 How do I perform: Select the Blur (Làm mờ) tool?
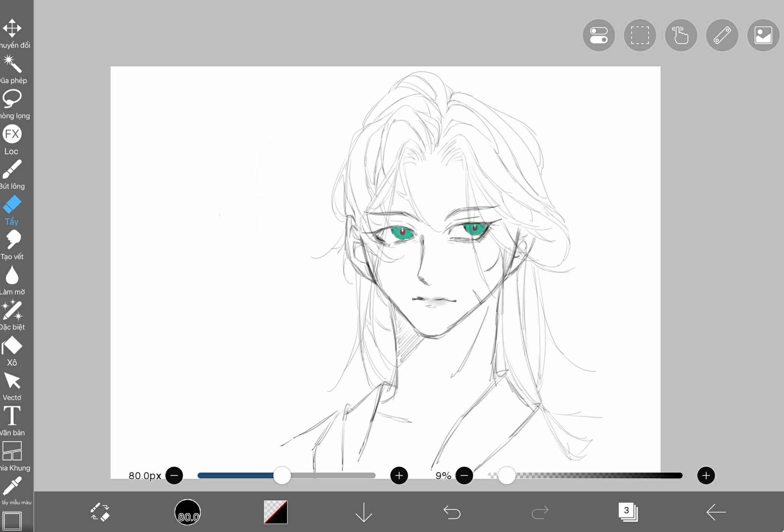point(12,276)
